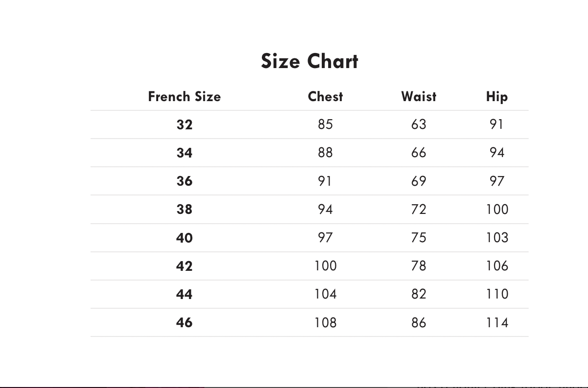Click the French Size column header
This screenshot has width=588, height=388.
tap(184, 96)
